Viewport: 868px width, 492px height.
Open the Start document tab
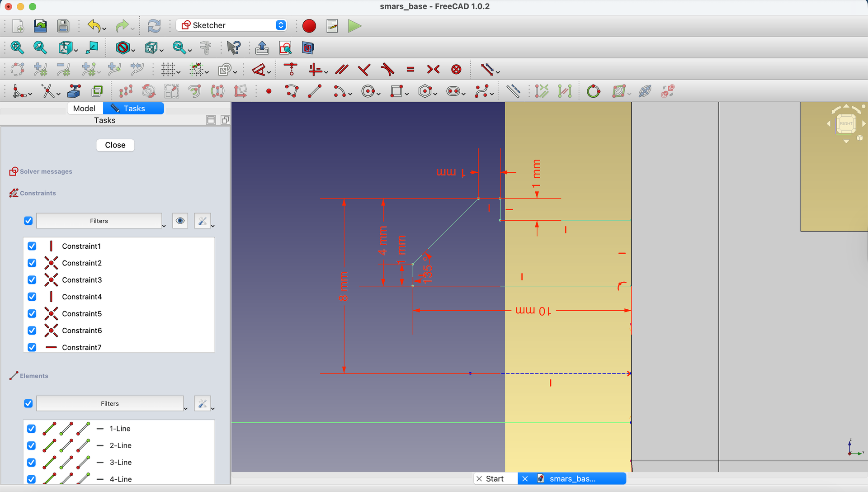[x=495, y=478]
